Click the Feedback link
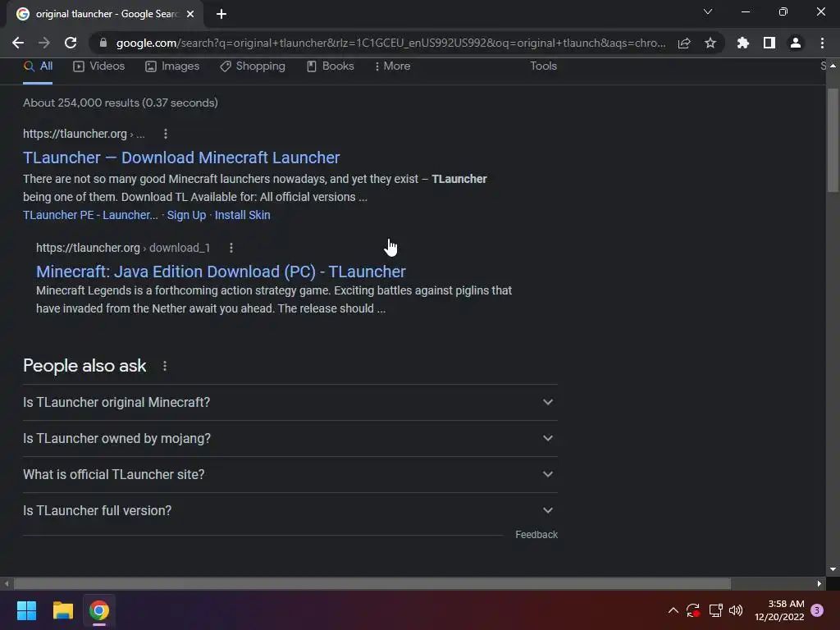The height and width of the screenshot is (630, 840). coord(536,535)
